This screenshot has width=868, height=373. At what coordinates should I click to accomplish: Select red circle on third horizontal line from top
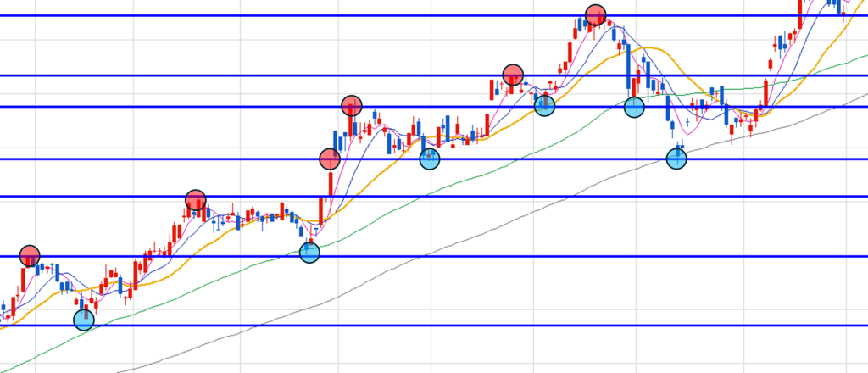352,106
